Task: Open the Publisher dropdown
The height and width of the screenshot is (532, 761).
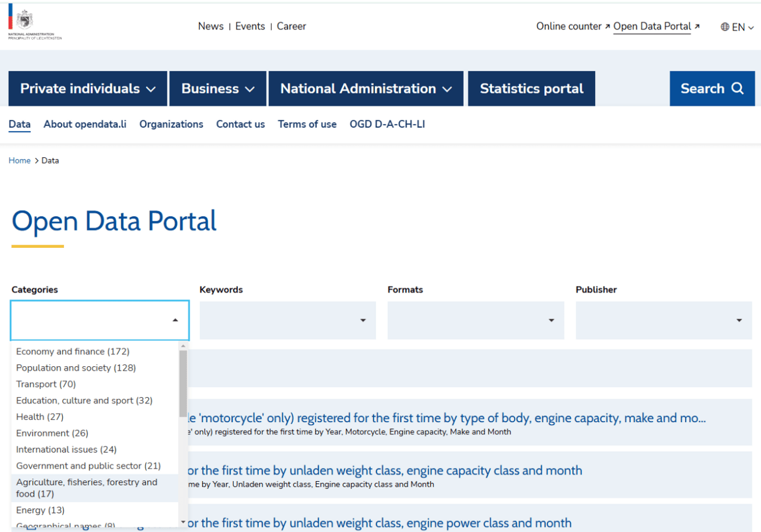Action: pyautogui.click(x=664, y=320)
